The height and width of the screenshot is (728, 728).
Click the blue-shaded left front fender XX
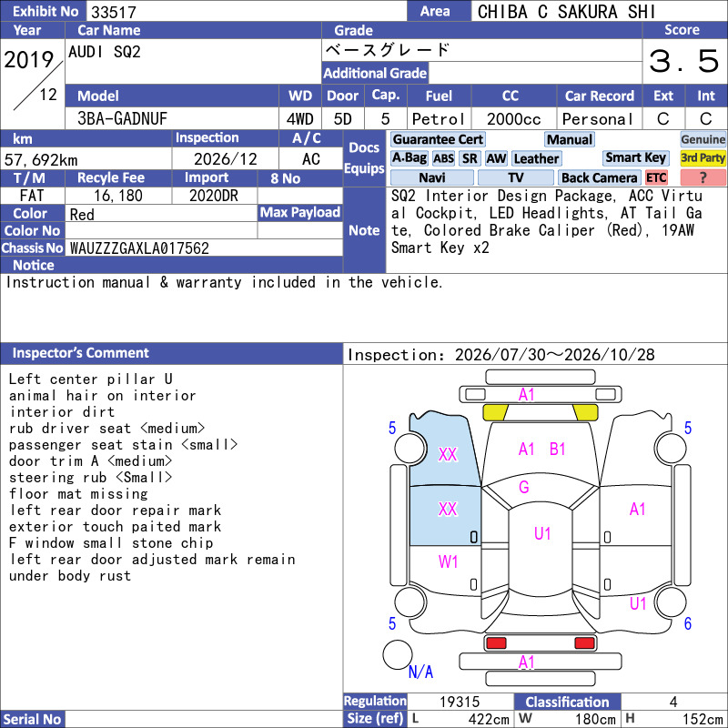point(448,454)
